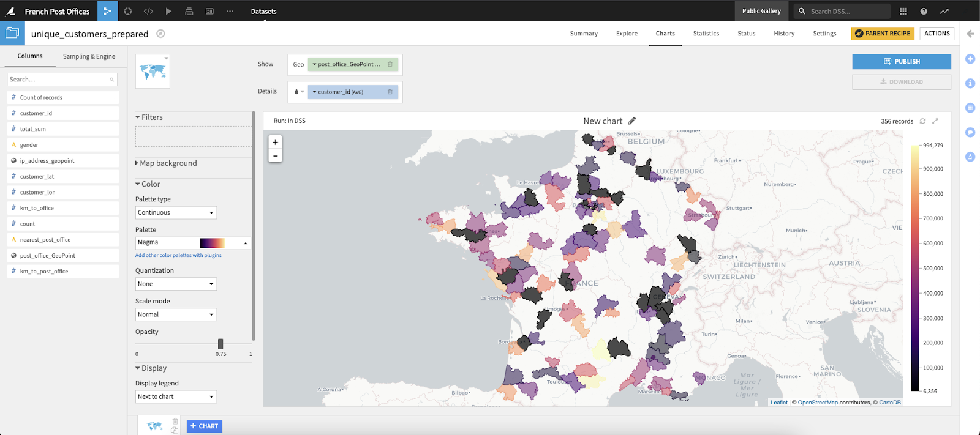
Task: Click the Publish button
Action: 901,61
